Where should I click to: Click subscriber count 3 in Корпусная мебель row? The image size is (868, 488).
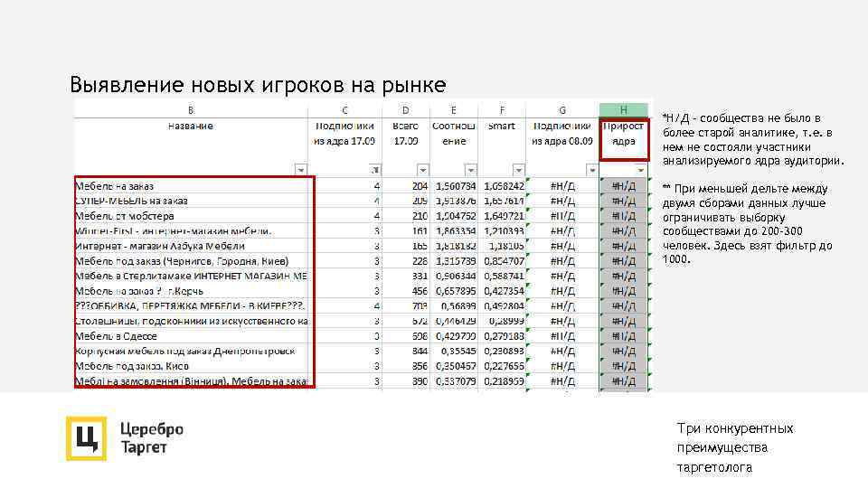(x=376, y=351)
